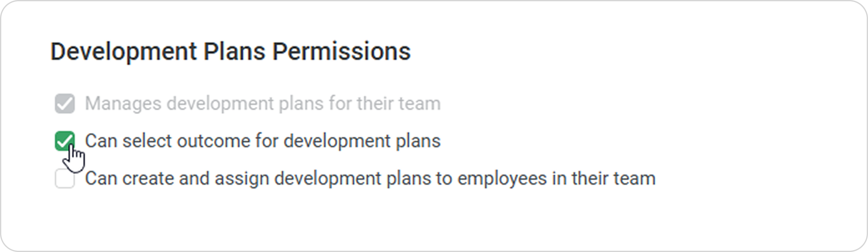
Task: Uncheck the green outcome selection checkbox
Action: (65, 141)
